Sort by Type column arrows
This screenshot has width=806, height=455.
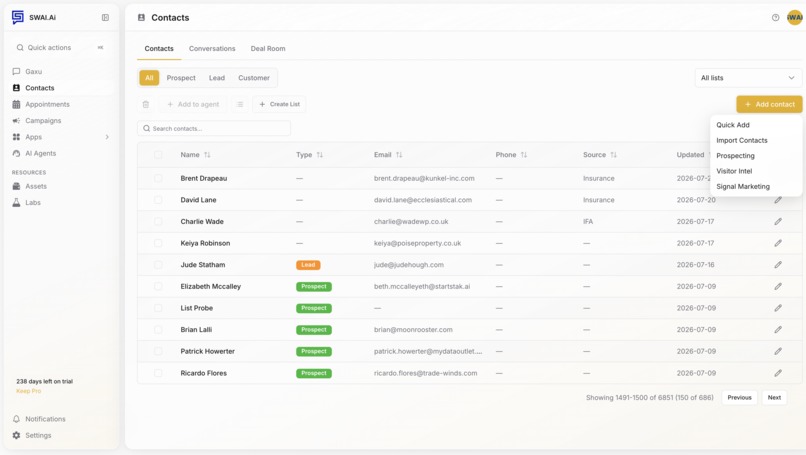click(x=320, y=155)
